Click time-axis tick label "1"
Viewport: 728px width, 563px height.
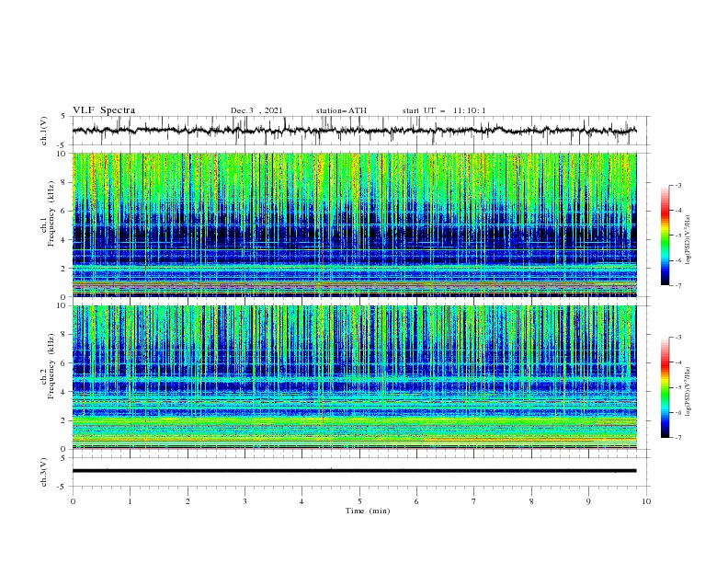click(130, 501)
